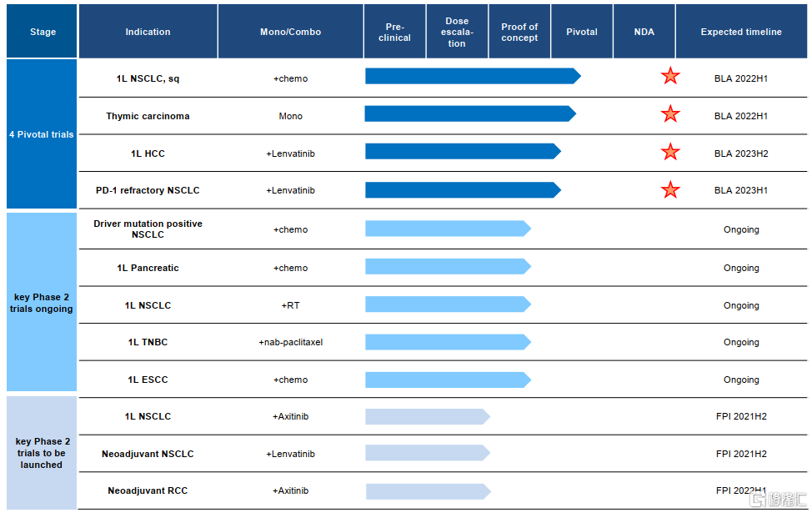Select the 1L Pancreatic light blue progress arrow
812x513 pixels.
tap(448, 267)
